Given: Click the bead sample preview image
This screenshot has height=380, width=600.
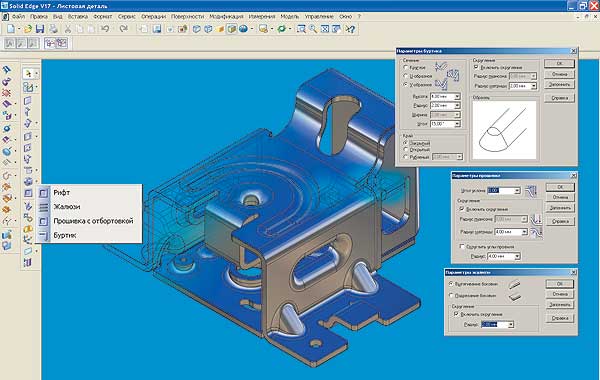Looking at the screenshot, I should tap(504, 130).
